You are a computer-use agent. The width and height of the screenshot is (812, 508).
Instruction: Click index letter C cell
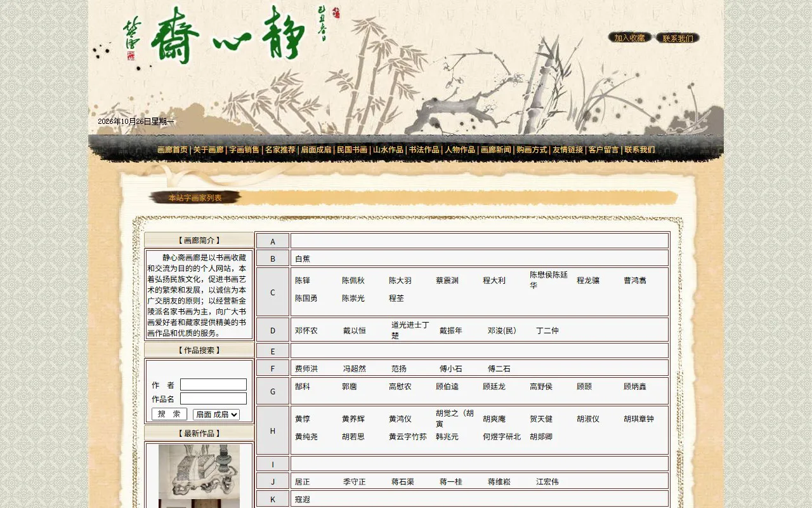pos(273,292)
